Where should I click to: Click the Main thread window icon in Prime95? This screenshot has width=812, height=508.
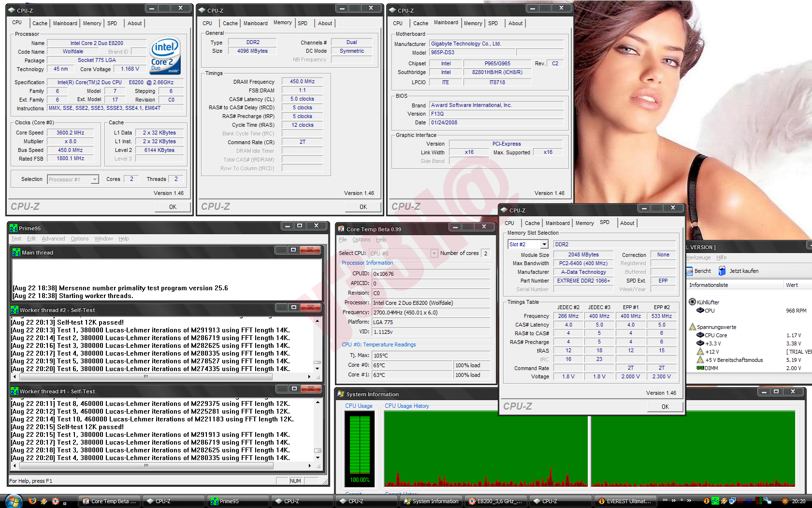(16, 252)
